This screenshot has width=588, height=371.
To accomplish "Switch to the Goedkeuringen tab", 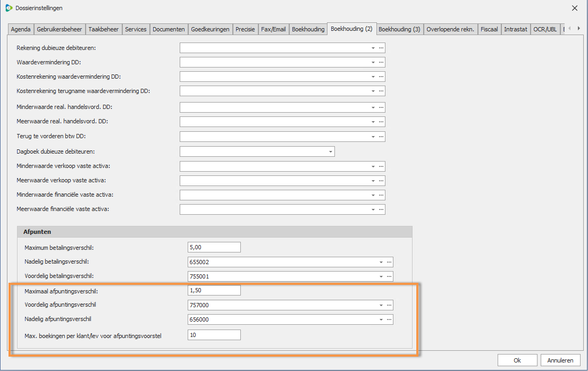I will [210, 29].
